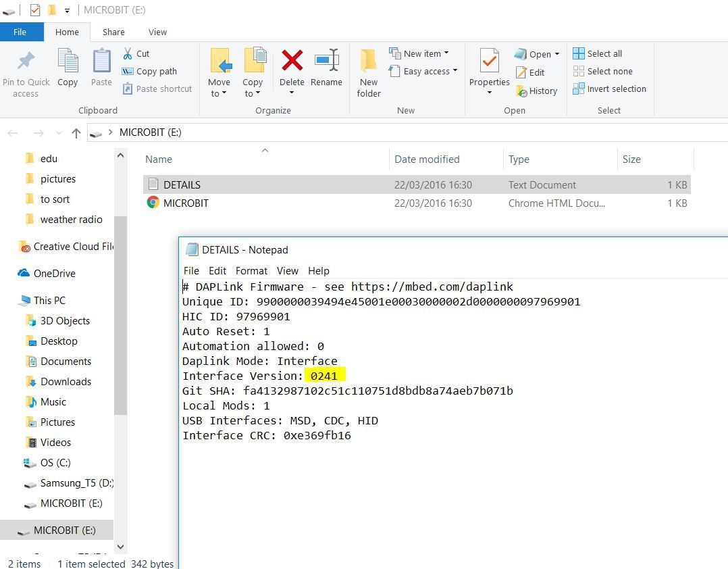This screenshot has width=728, height=569.
Task: Open Downloads in navigation pane
Action: click(59, 381)
